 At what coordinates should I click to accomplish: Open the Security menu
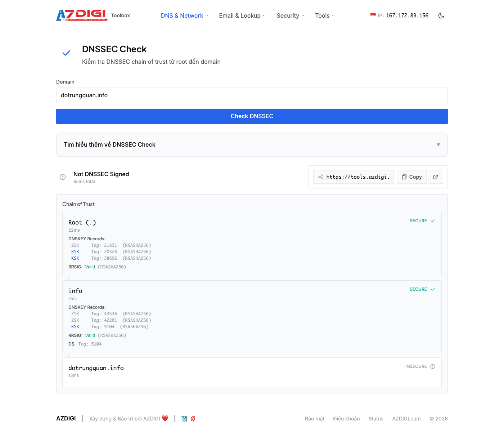[290, 15]
